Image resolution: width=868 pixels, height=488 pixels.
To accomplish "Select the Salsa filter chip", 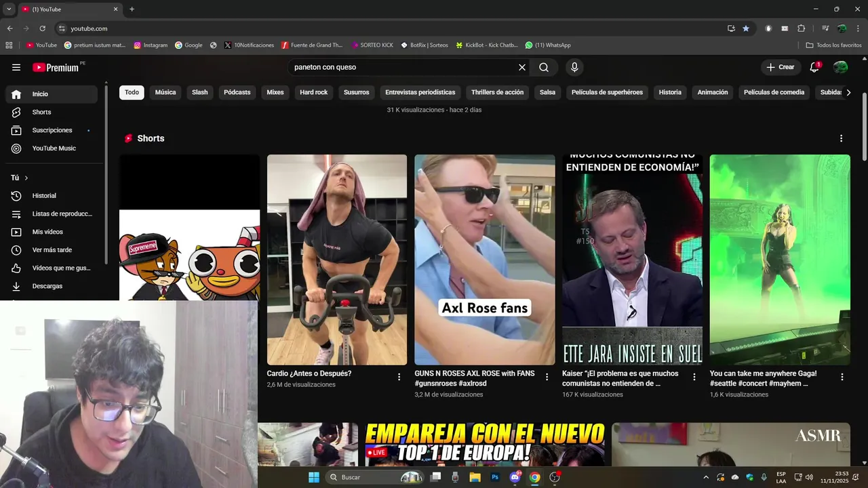I will coord(547,92).
